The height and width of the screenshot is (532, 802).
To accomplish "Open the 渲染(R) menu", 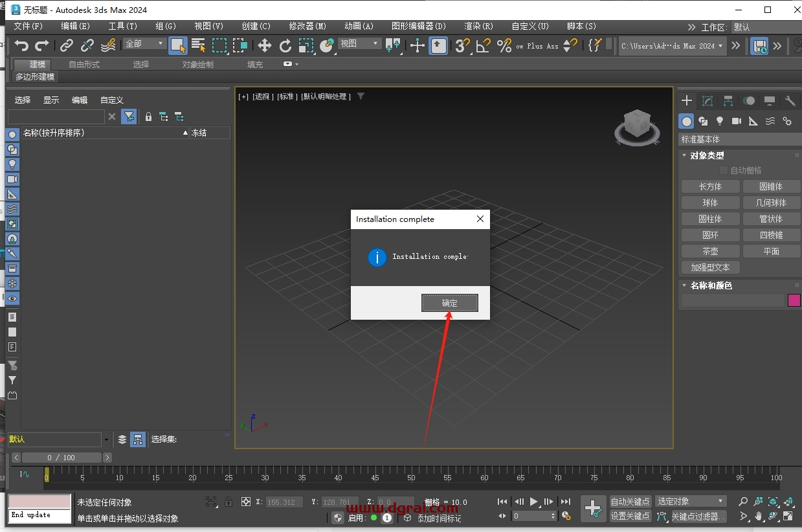I will (478, 27).
